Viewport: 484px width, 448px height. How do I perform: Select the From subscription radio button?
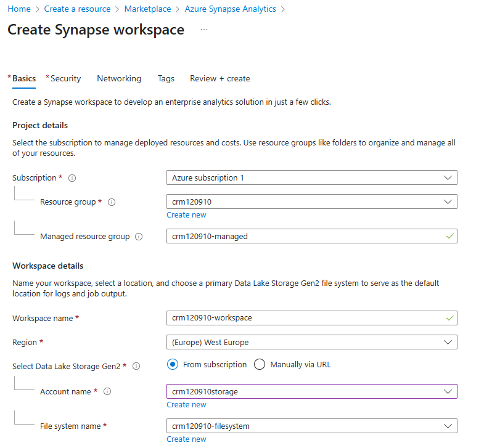point(173,364)
